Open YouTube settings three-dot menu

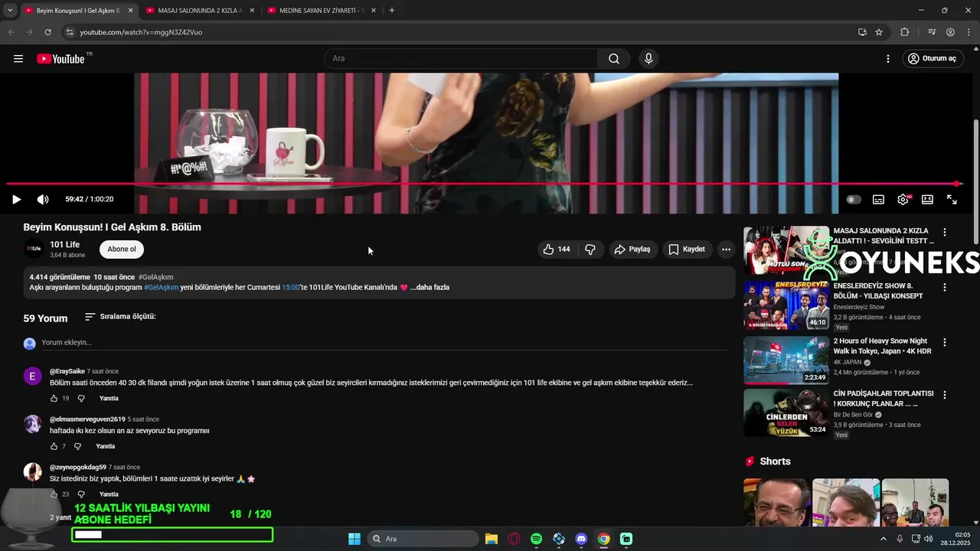tap(888, 59)
